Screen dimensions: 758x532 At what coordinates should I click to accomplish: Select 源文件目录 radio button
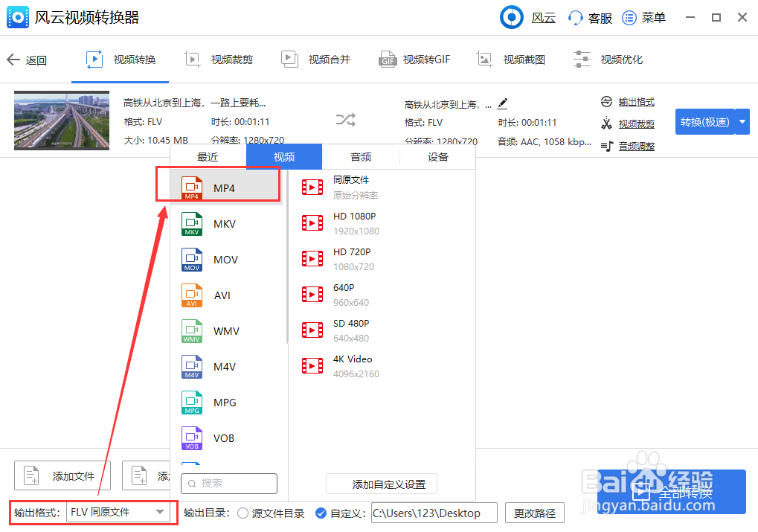[x=243, y=513]
